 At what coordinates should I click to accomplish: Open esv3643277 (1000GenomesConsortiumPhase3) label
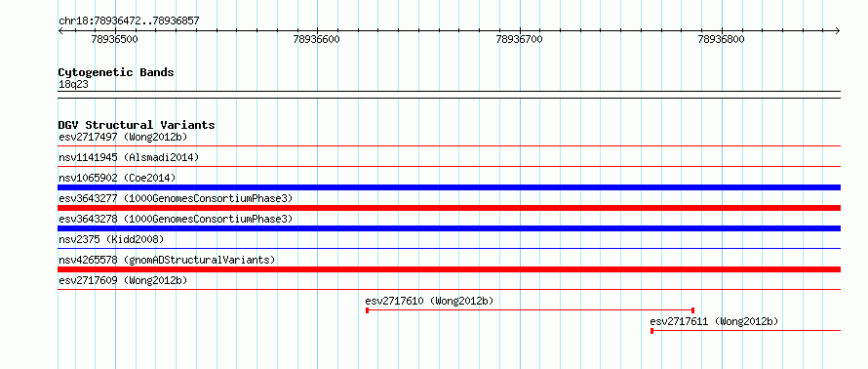tap(176, 198)
